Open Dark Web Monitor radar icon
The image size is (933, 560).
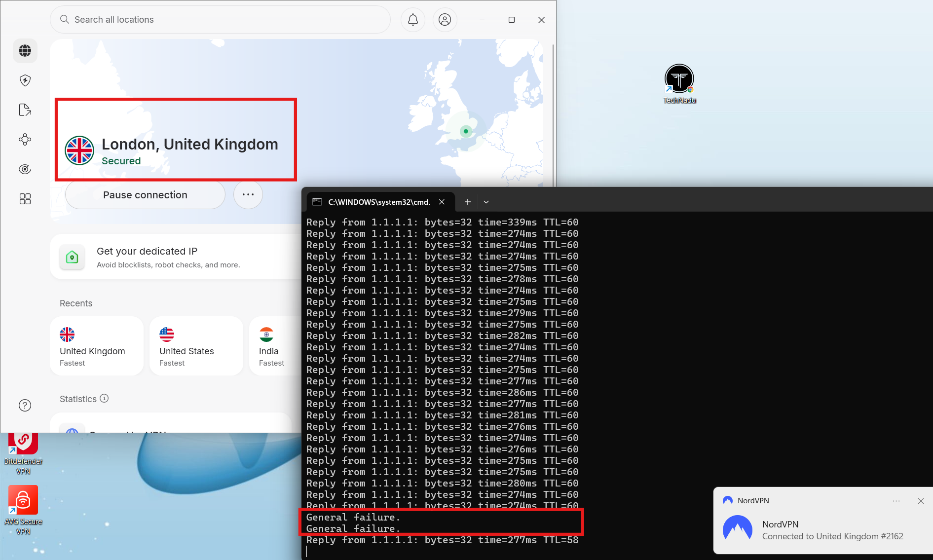click(25, 169)
